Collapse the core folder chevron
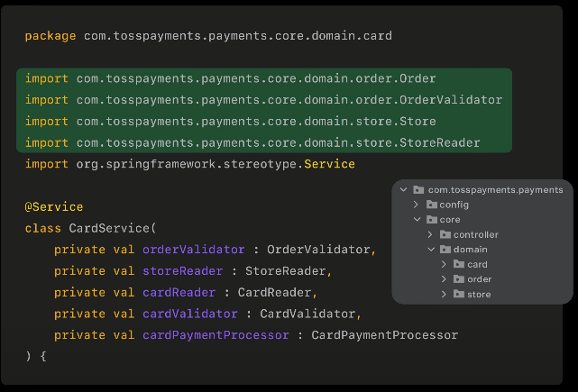 point(417,220)
